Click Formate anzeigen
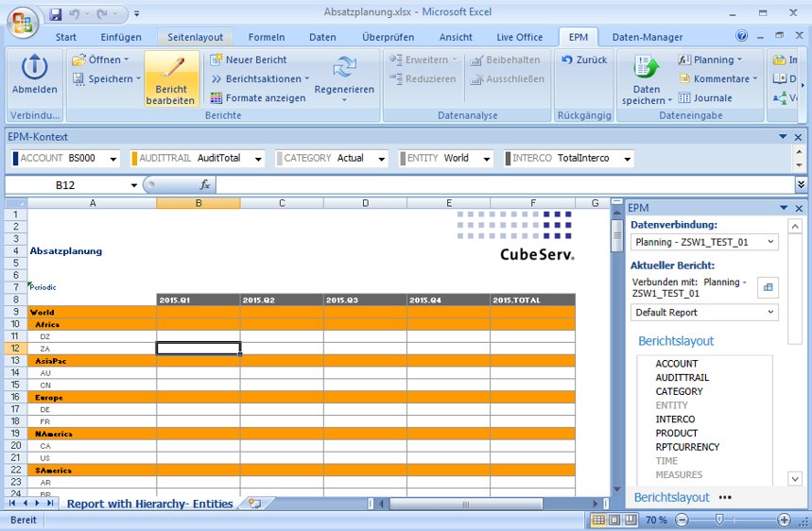Viewport: 812px width, 531px height. pos(258,98)
